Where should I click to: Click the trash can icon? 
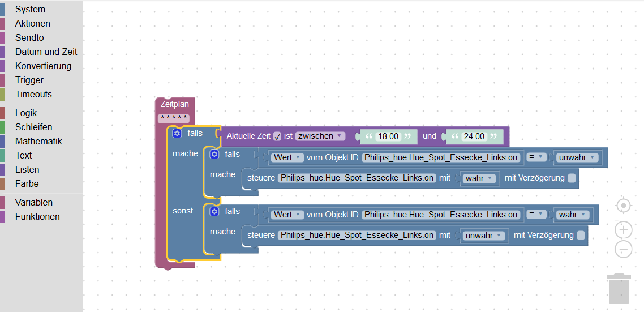tap(619, 289)
